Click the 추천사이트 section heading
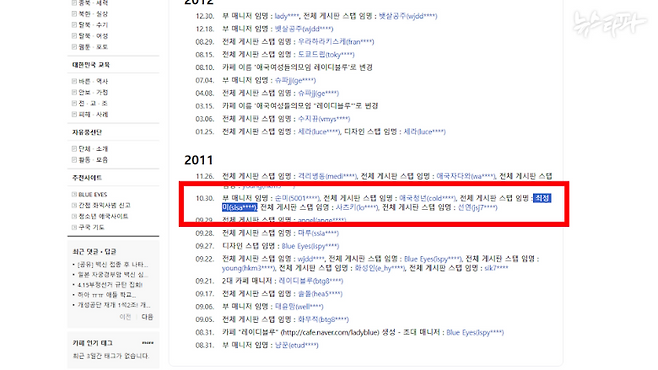The image size is (658, 370). (87, 178)
